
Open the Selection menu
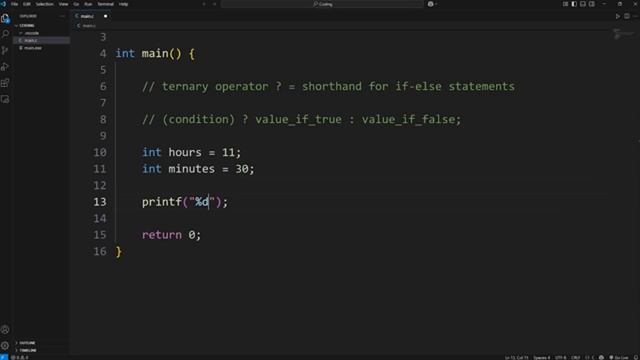[44, 4]
